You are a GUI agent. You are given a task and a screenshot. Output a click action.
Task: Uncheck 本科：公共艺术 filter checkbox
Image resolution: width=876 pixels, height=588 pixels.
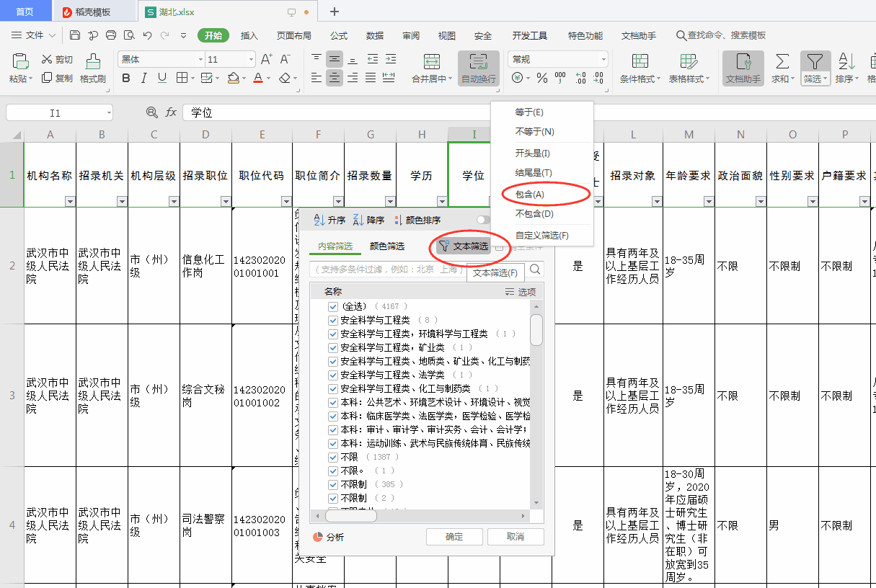(333, 403)
